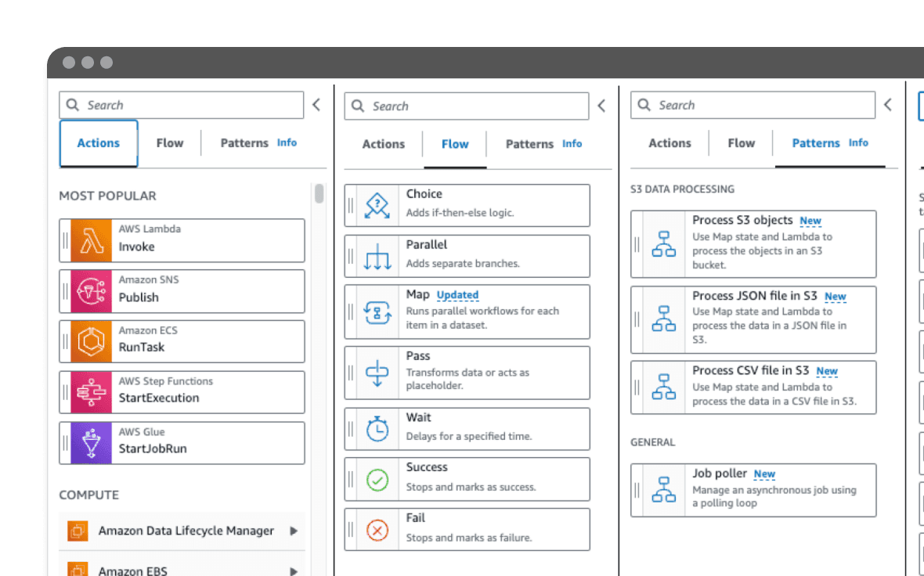Click the Updated link on the Map state
Image resolution: width=924 pixels, height=576 pixels.
pos(457,295)
